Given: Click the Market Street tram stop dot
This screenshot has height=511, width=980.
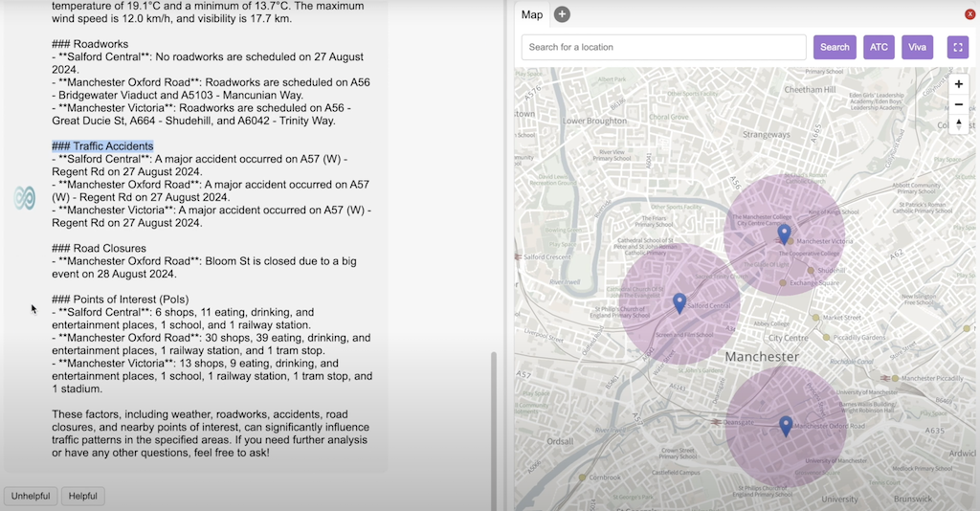Looking at the screenshot, I should coord(815,318).
